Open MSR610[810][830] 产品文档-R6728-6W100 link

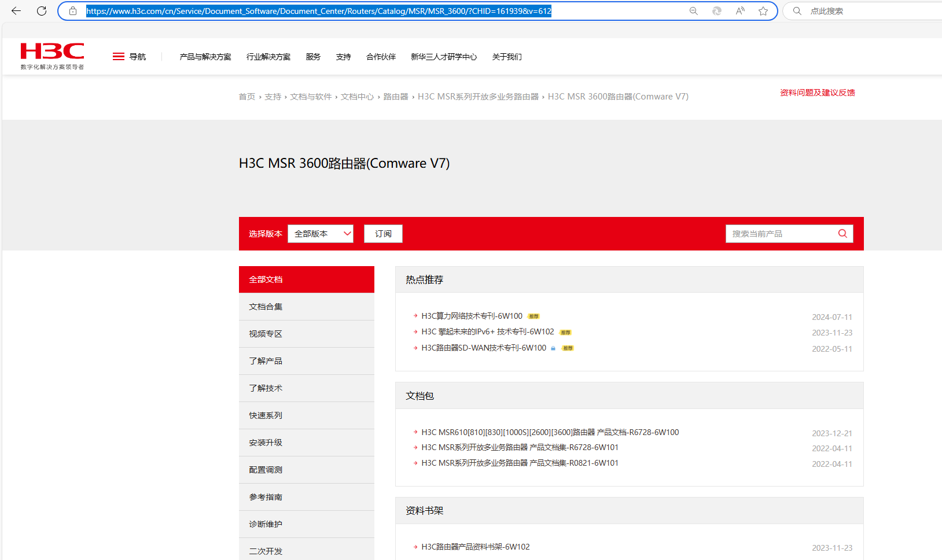coord(550,432)
